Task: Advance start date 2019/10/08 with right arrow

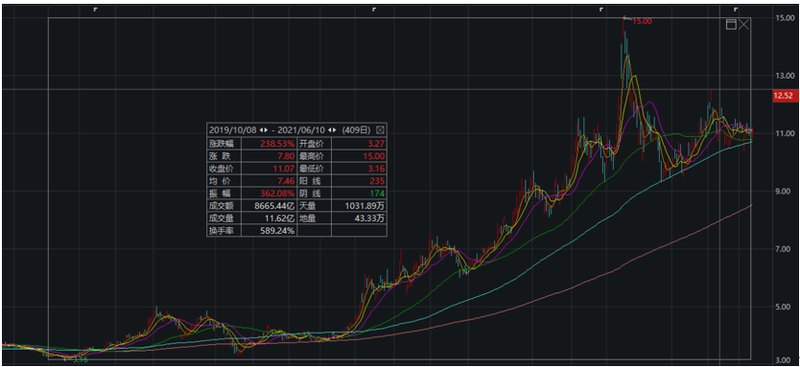Action: [266, 130]
